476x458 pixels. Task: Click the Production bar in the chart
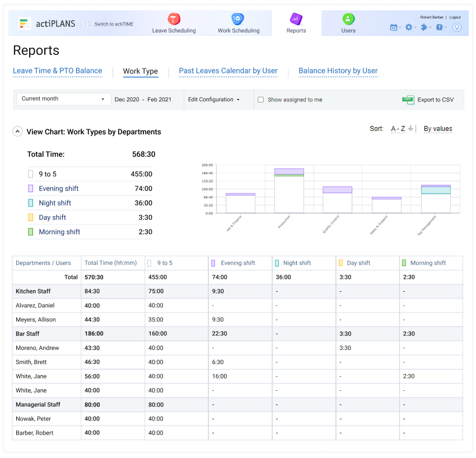(289, 193)
